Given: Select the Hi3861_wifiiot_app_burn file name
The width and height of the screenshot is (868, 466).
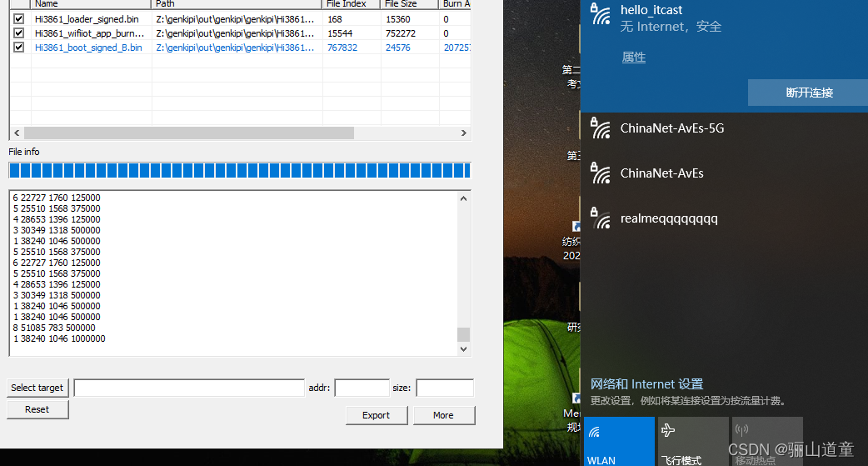Looking at the screenshot, I should point(90,33).
